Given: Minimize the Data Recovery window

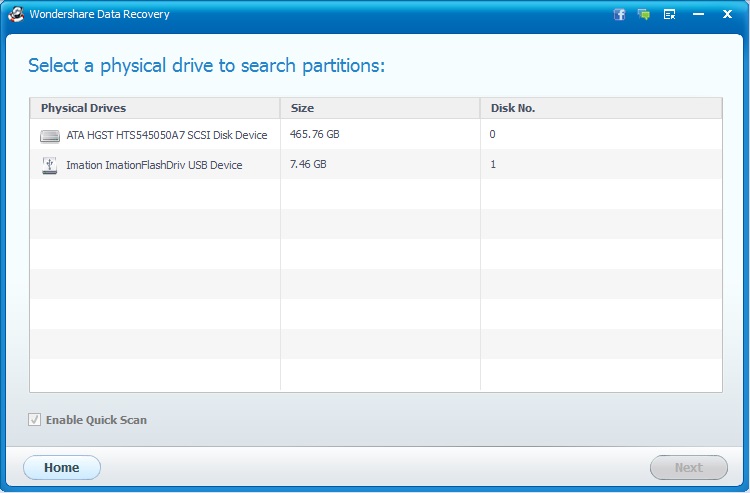Looking at the screenshot, I should pos(698,14).
